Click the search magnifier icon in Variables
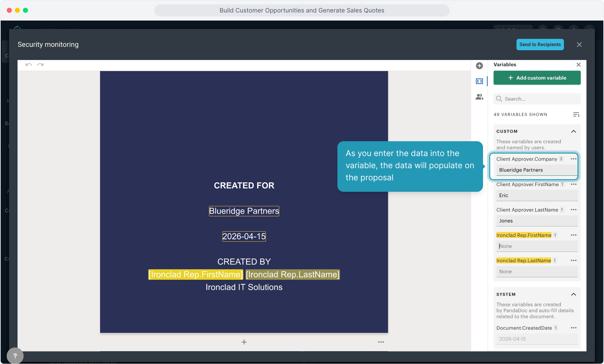Screen dimensions: 604x364 coord(499,99)
